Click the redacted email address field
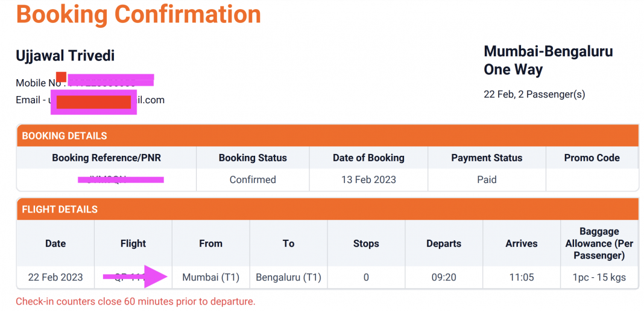644x311 pixels. [93, 101]
